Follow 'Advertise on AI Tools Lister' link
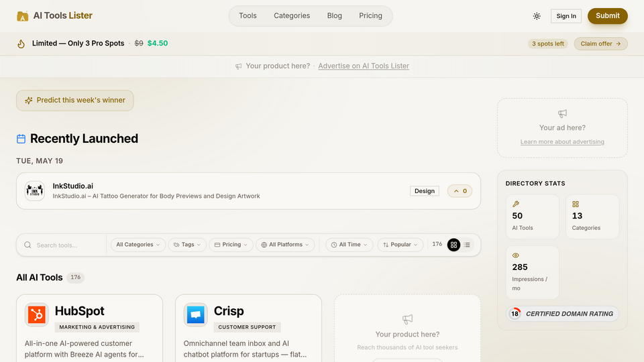 pos(364,66)
